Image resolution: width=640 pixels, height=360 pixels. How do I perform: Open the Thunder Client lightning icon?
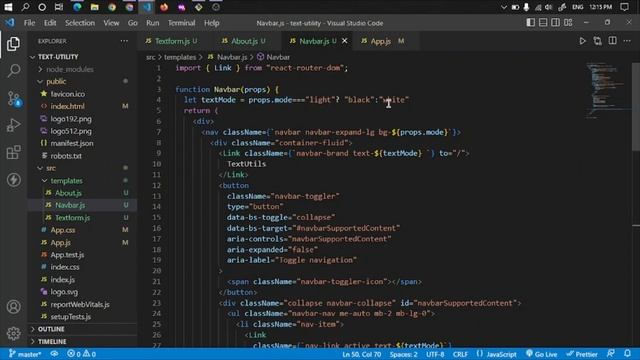[13, 180]
